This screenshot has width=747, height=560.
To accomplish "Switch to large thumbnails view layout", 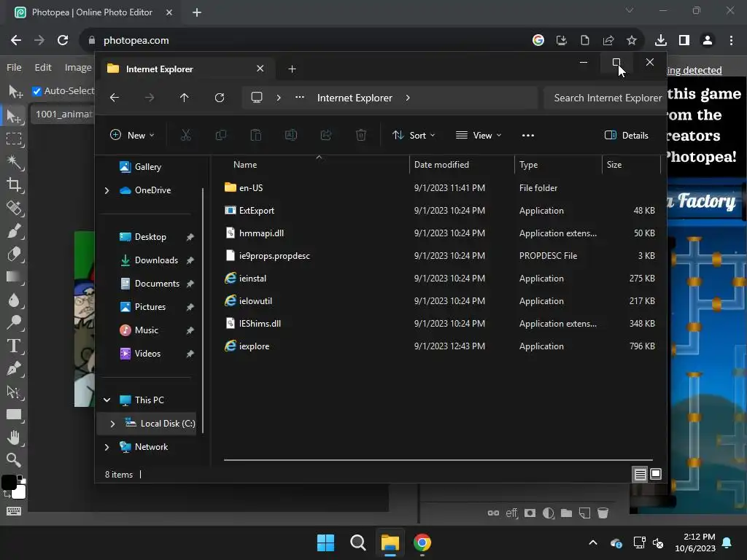I will coord(656,474).
